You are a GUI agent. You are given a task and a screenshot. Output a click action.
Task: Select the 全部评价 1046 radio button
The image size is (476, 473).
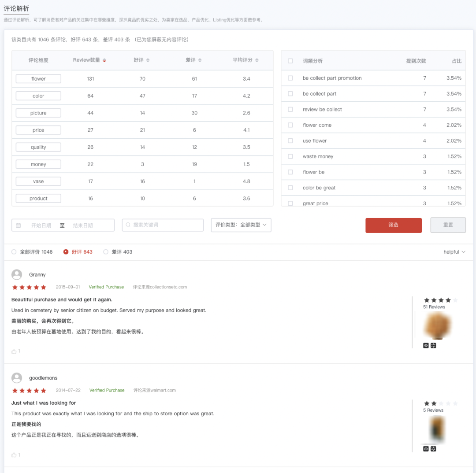14,252
